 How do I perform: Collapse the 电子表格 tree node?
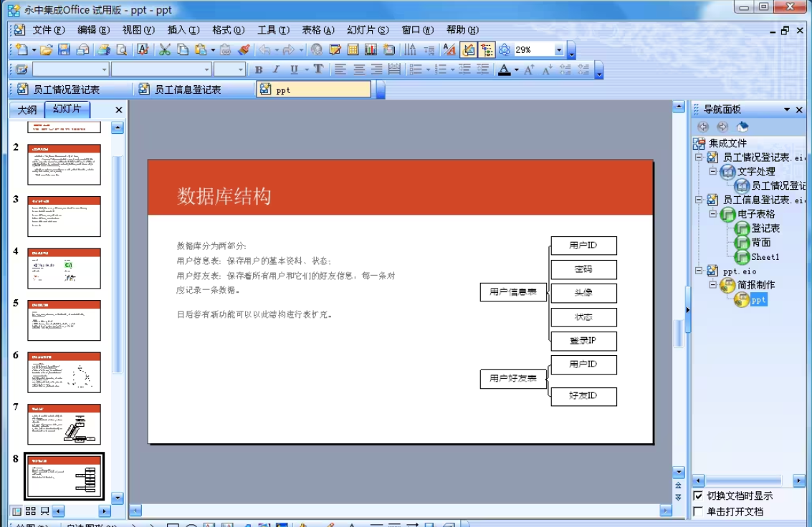click(713, 214)
